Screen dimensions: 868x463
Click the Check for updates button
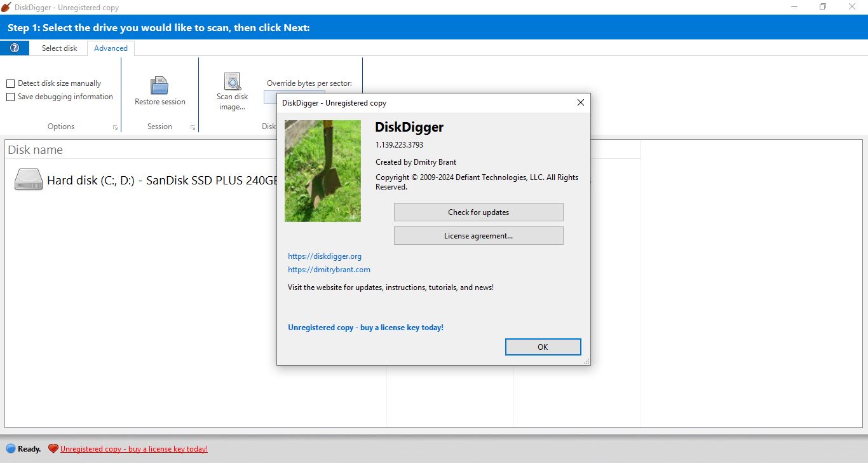(x=478, y=212)
